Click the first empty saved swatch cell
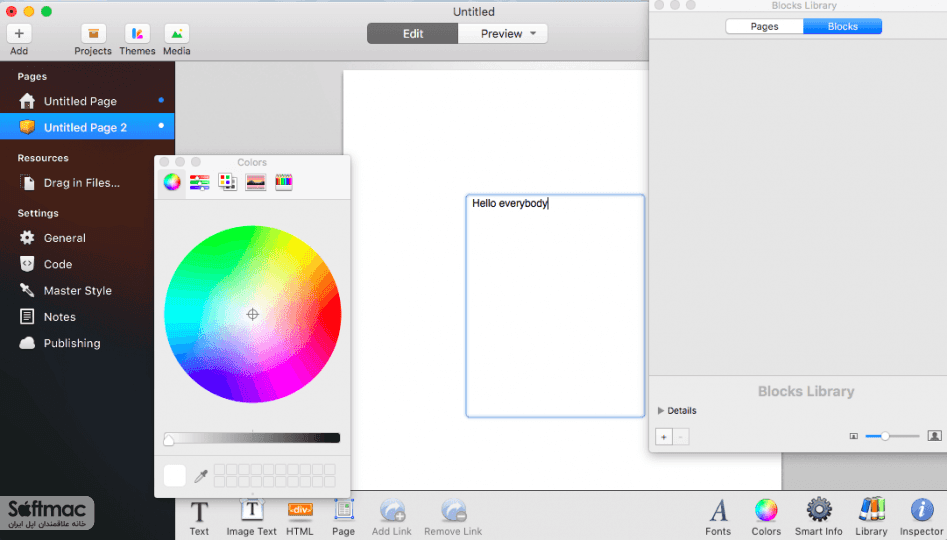The height and width of the screenshot is (540, 947). [219, 469]
